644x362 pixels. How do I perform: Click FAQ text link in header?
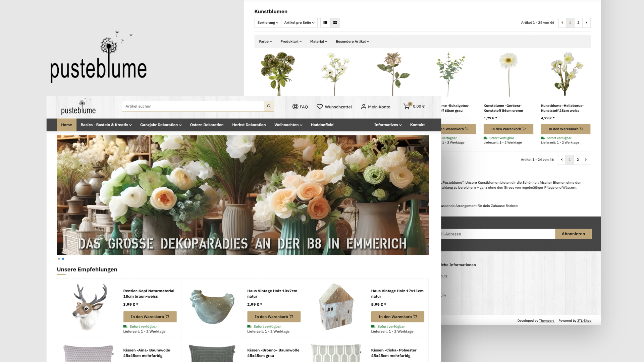click(304, 107)
